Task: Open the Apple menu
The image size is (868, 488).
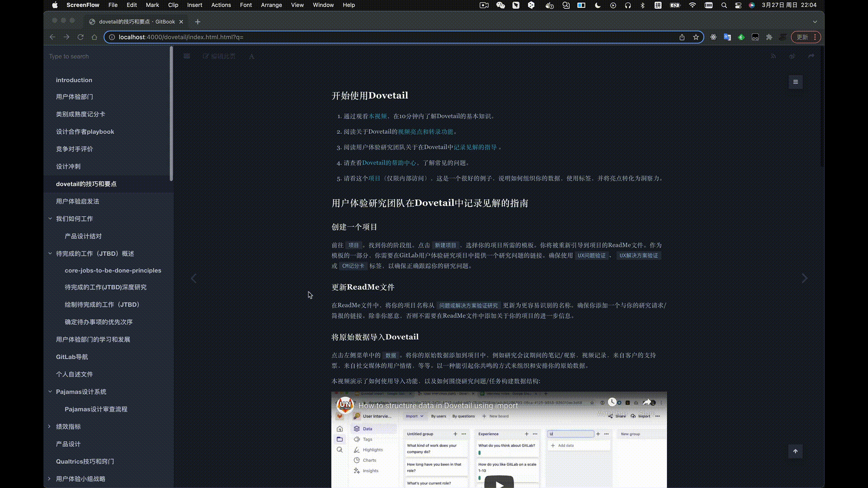Action: (x=55, y=5)
